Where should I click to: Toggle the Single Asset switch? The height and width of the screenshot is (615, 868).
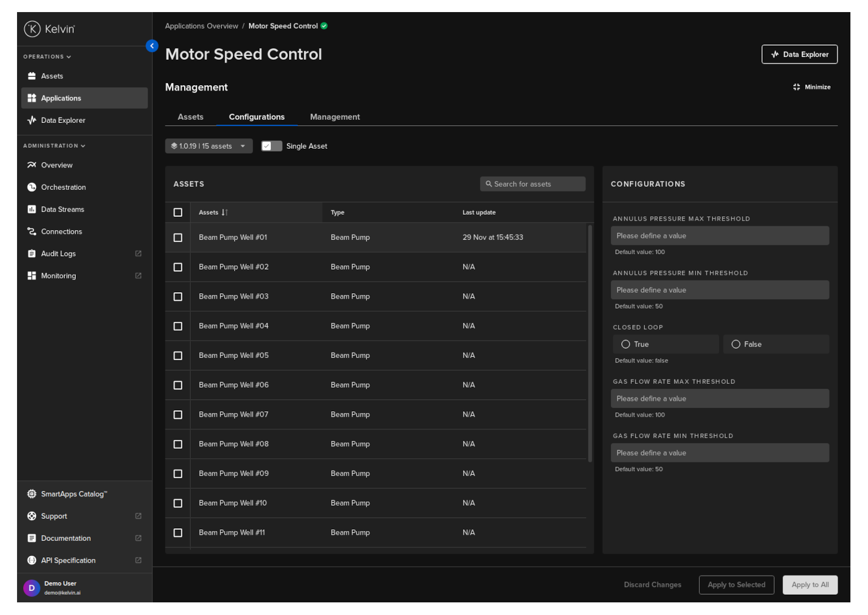pyautogui.click(x=271, y=146)
